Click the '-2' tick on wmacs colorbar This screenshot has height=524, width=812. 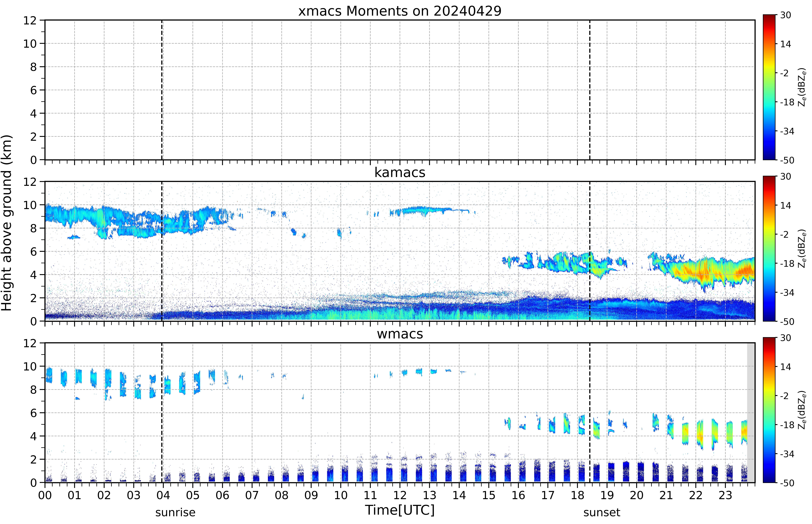pos(784,396)
